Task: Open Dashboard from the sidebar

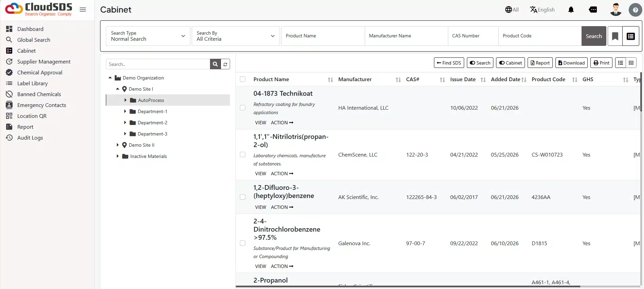Action: [30, 29]
